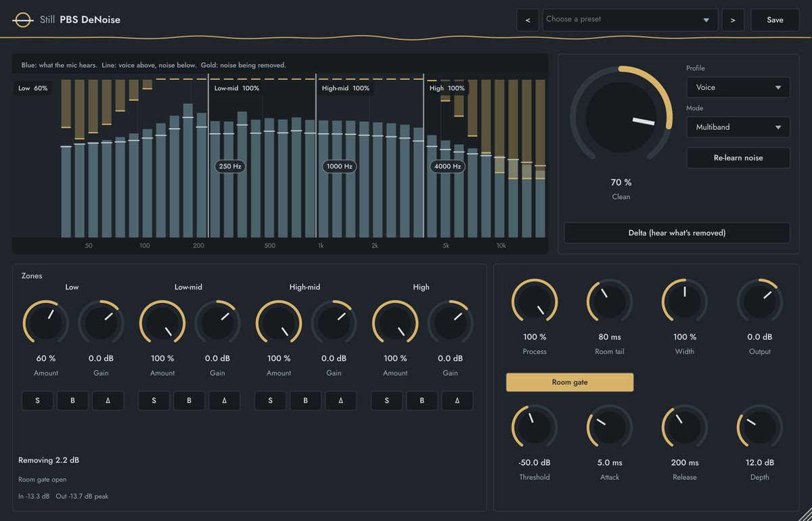
Task: Click the Process knob
Action: coord(535,301)
